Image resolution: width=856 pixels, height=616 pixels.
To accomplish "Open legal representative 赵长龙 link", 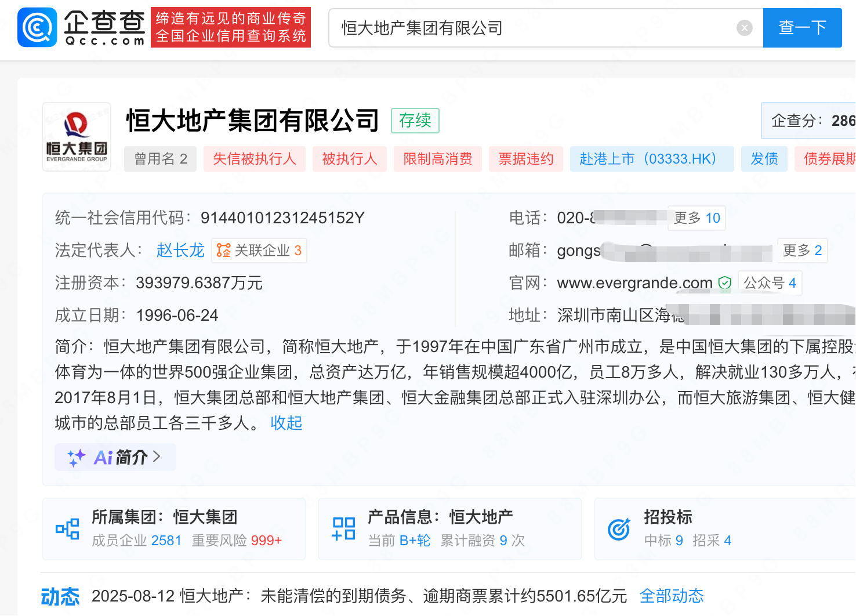I will pyautogui.click(x=180, y=251).
